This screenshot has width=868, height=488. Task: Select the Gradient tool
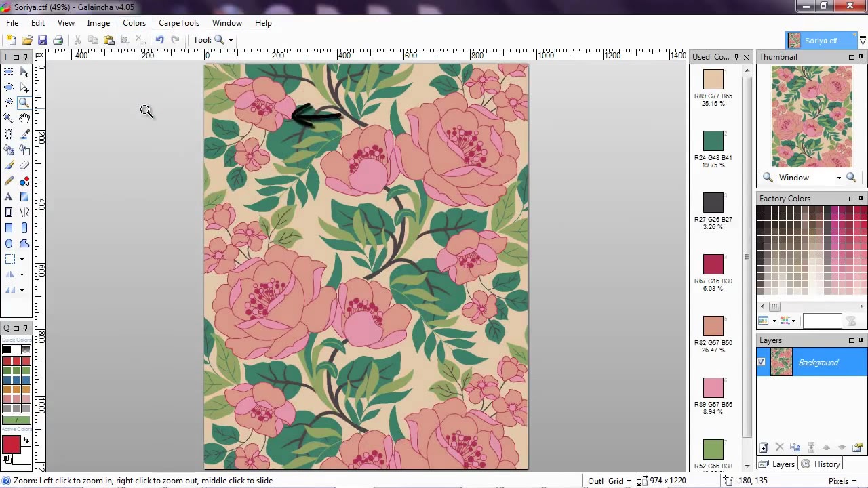(24, 197)
